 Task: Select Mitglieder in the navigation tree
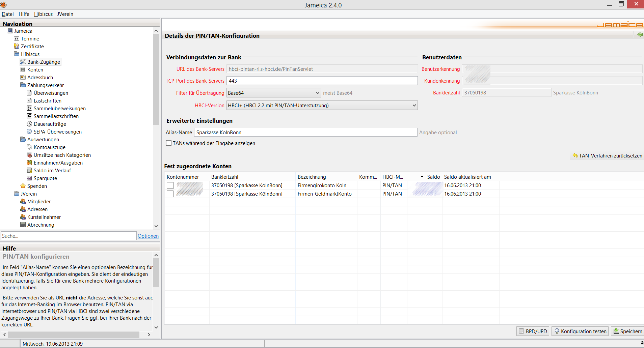tap(39, 201)
